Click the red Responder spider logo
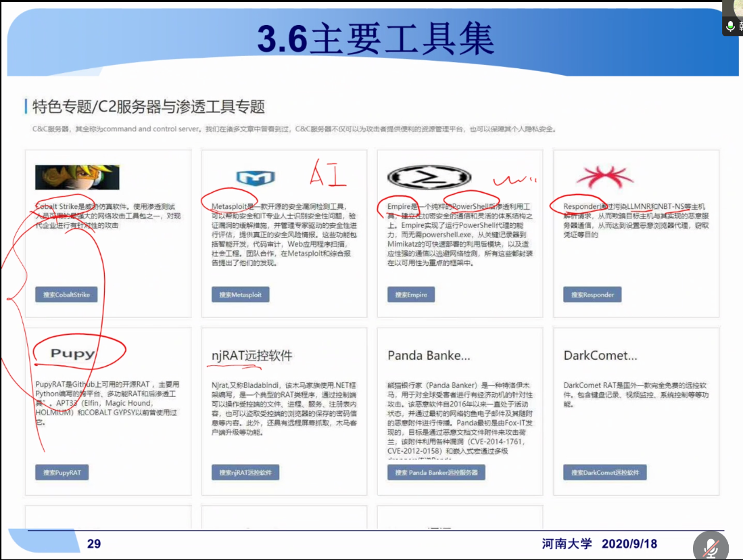The width and height of the screenshot is (743, 560). [x=604, y=177]
